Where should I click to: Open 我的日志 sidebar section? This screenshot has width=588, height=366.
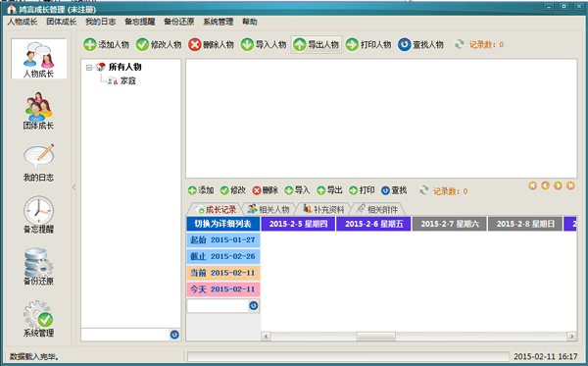[x=38, y=163]
